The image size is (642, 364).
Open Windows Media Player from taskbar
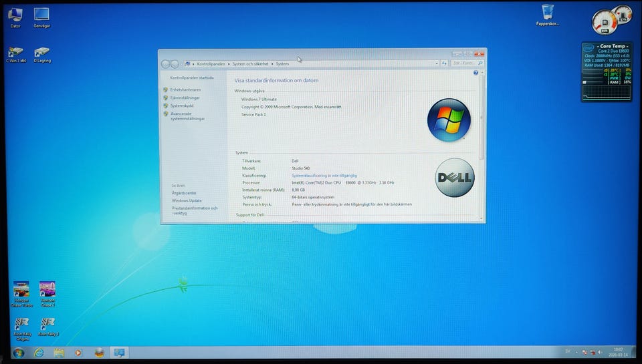point(79,352)
